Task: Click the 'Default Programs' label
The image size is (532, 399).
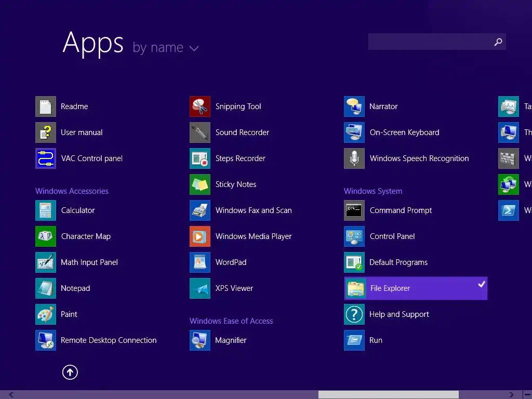Action: pyautogui.click(x=398, y=262)
